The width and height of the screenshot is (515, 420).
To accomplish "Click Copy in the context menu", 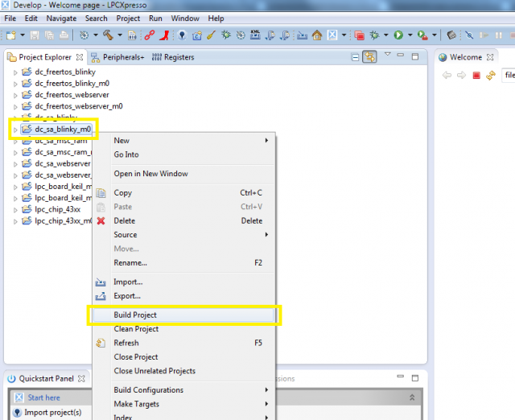I will click(x=183, y=193).
